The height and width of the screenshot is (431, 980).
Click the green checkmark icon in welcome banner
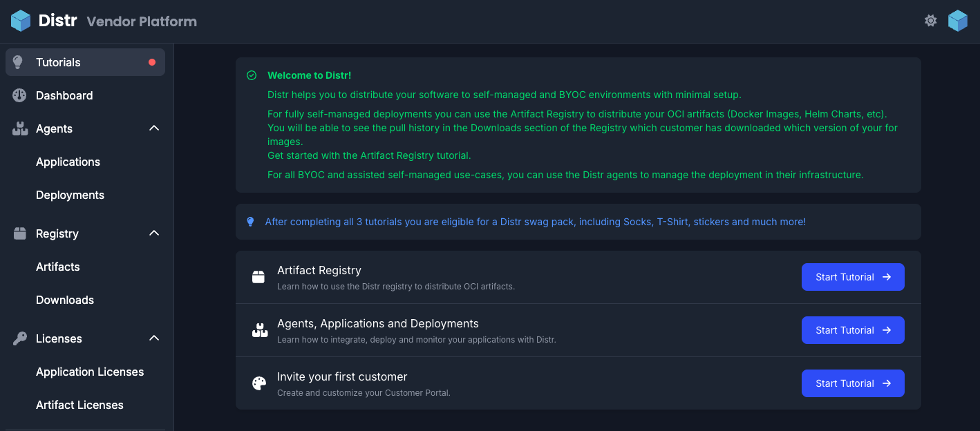point(252,75)
